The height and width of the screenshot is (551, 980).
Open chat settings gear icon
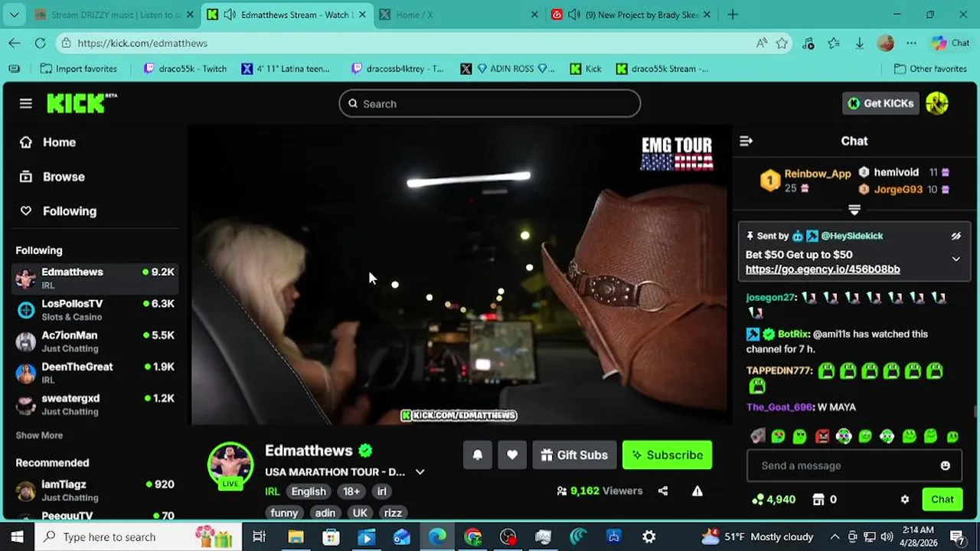(904, 499)
